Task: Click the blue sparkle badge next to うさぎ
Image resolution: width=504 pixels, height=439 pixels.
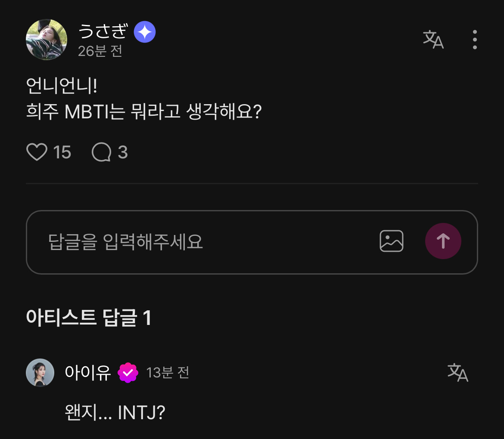Action: point(145,32)
